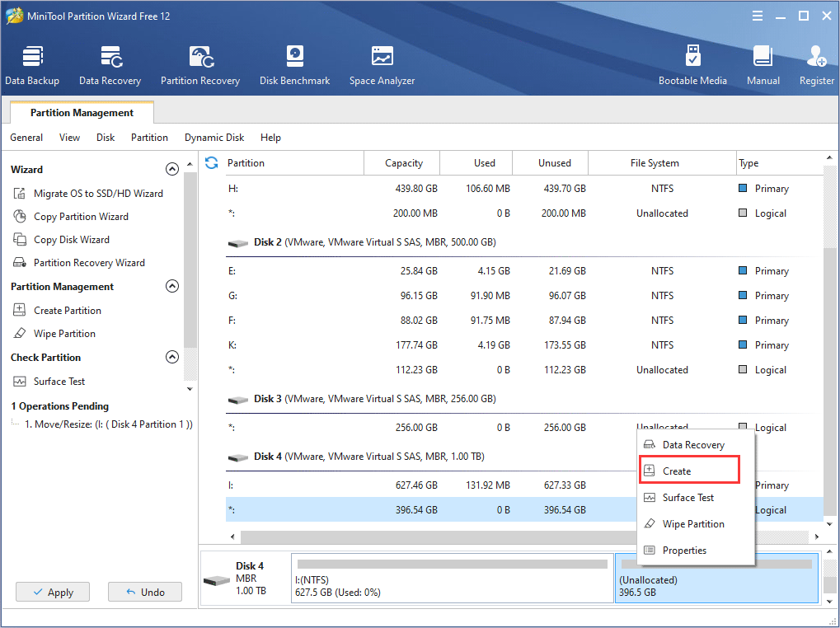Sort by Capacity column header
The width and height of the screenshot is (840, 628).
401,162
